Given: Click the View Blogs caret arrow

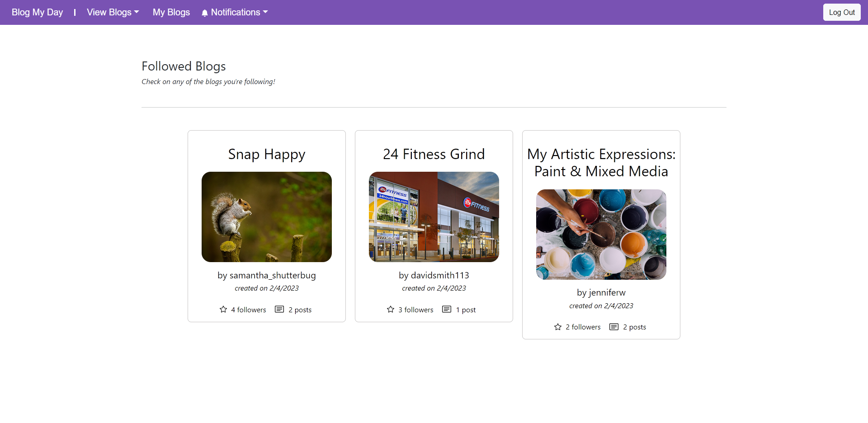Looking at the screenshot, I should [137, 12].
